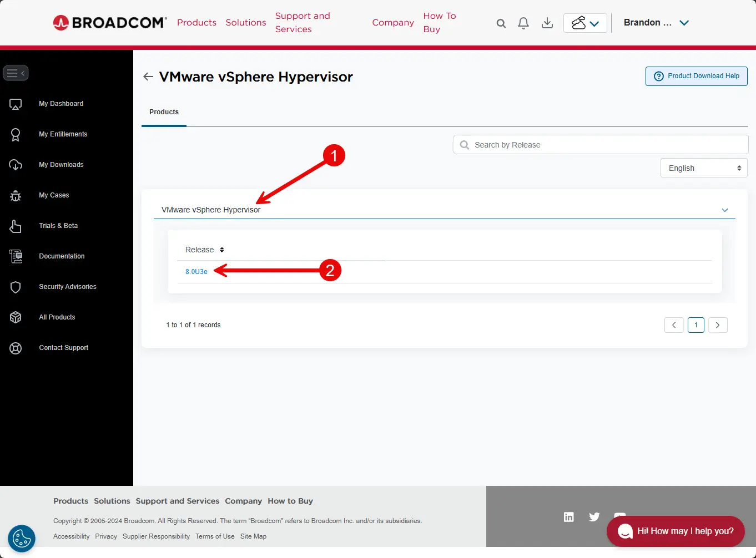Open the Support and Services top menu
Viewport: 756px width, 558px height.
pyautogui.click(x=303, y=23)
